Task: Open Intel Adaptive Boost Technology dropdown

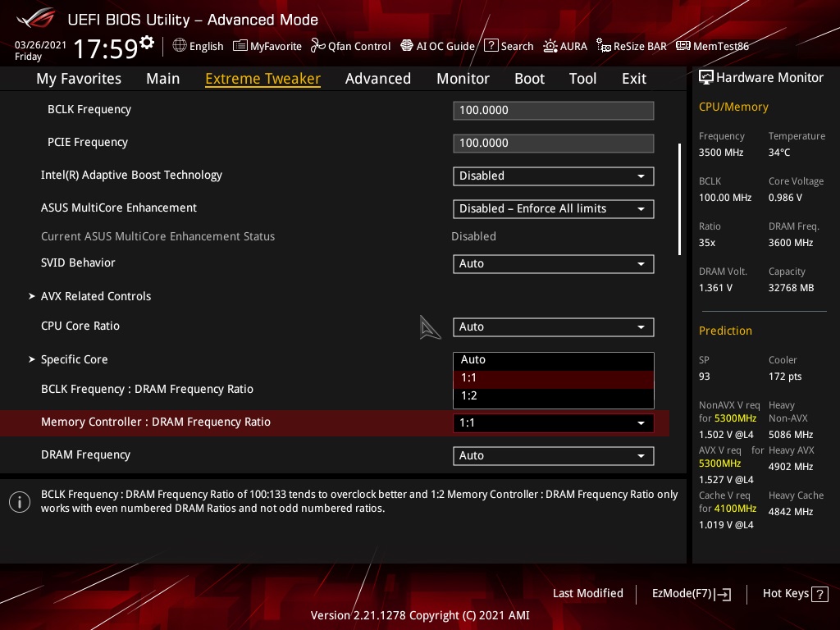Action: pos(554,176)
